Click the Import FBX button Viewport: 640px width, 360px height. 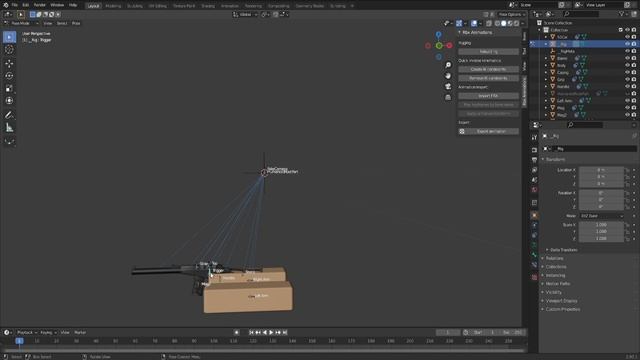[488, 96]
